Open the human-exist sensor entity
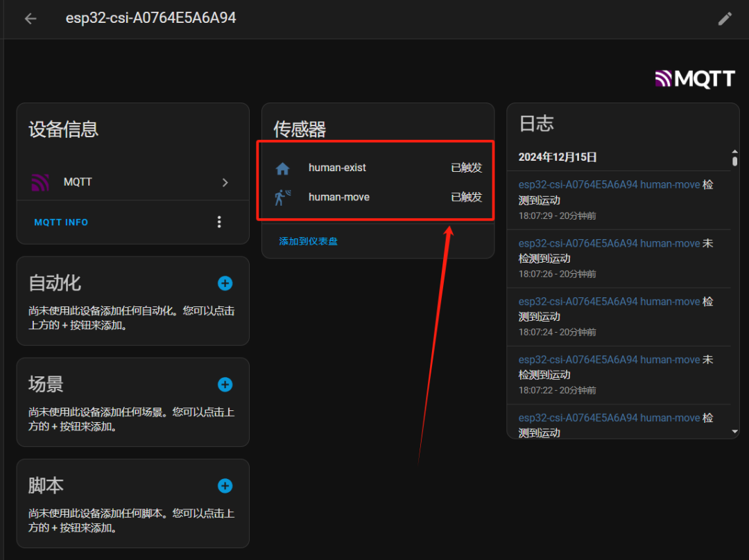 377,168
